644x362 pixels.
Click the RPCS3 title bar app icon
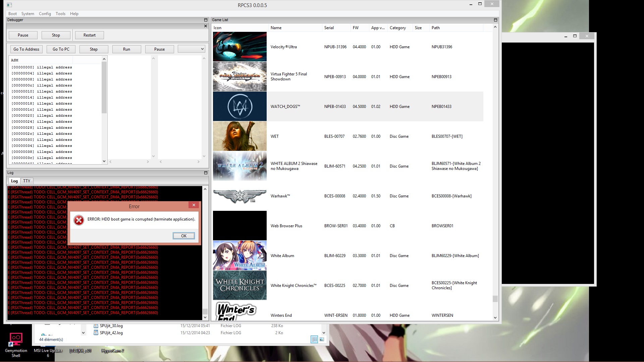[x=9, y=5]
